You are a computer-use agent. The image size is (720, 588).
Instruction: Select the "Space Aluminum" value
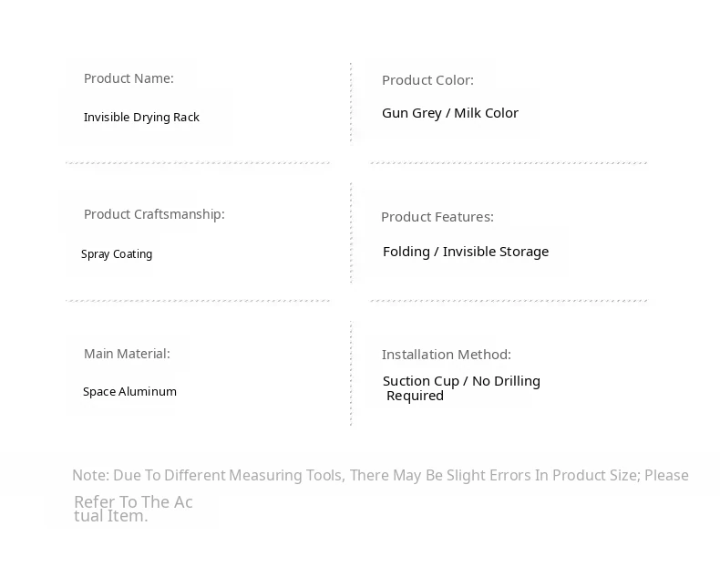[129, 392]
